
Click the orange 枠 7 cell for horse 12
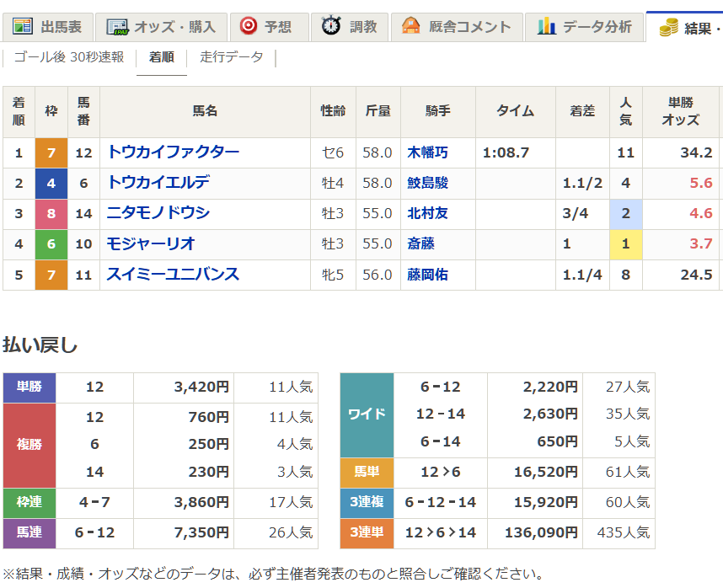[x=51, y=152]
